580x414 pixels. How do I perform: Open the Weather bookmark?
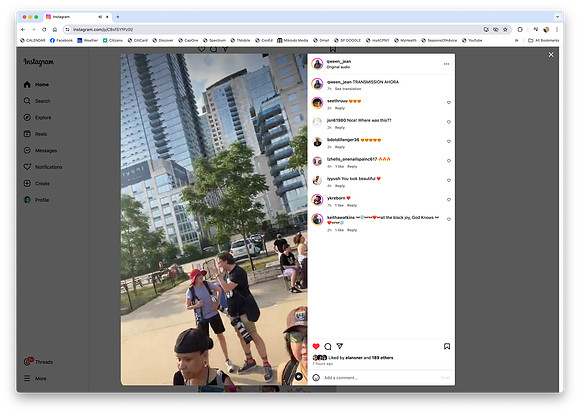click(x=88, y=40)
